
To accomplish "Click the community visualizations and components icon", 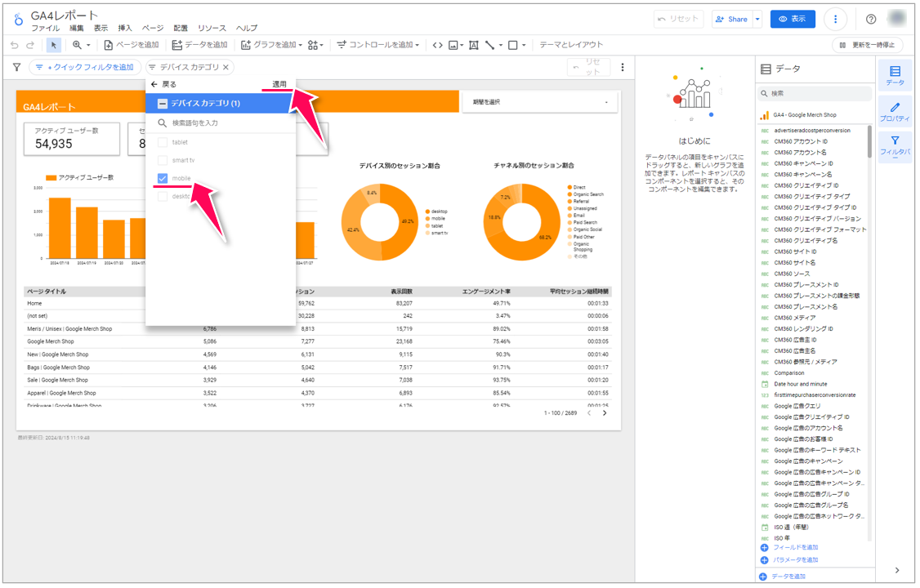I will tap(313, 45).
